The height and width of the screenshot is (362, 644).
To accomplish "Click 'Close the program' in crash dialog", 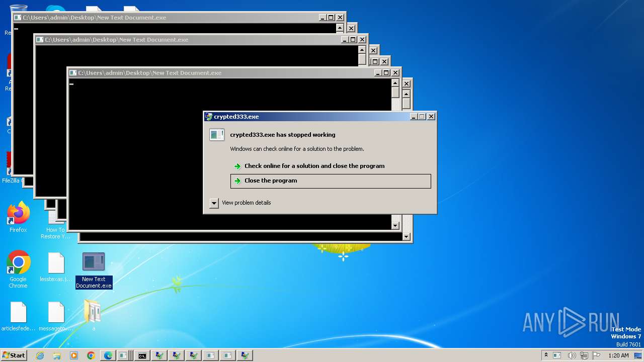I will tap(331, 181).
